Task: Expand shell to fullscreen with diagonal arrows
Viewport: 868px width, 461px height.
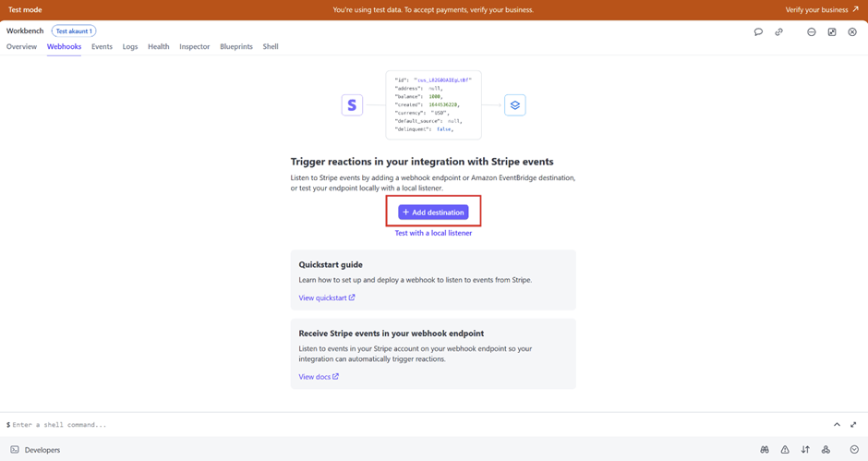Action: [x=853, y=425]
